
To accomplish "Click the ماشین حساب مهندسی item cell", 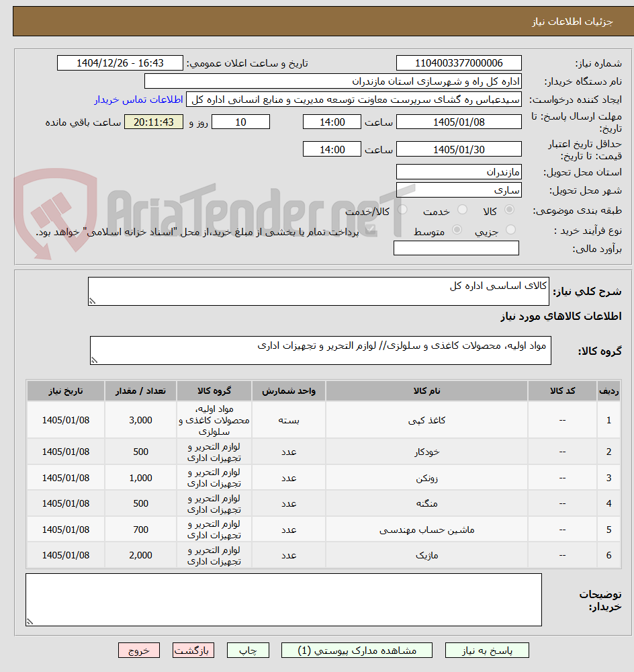I will (426, 530).
